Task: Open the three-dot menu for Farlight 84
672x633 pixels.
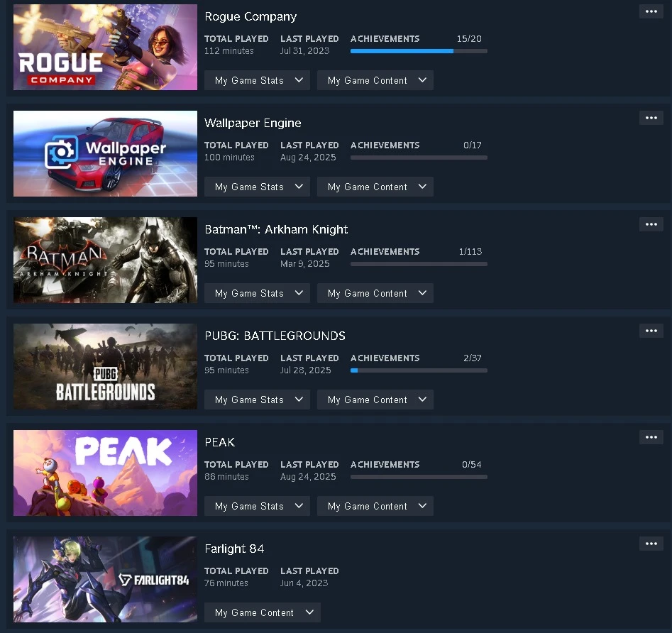Action: click(651, 544)
